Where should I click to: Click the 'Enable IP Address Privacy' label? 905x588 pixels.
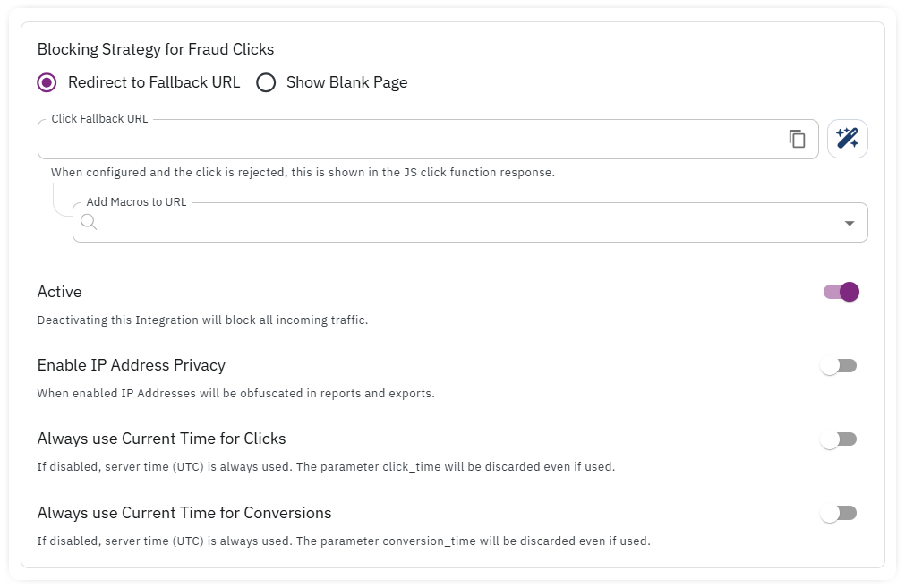(x=131, y=365)
